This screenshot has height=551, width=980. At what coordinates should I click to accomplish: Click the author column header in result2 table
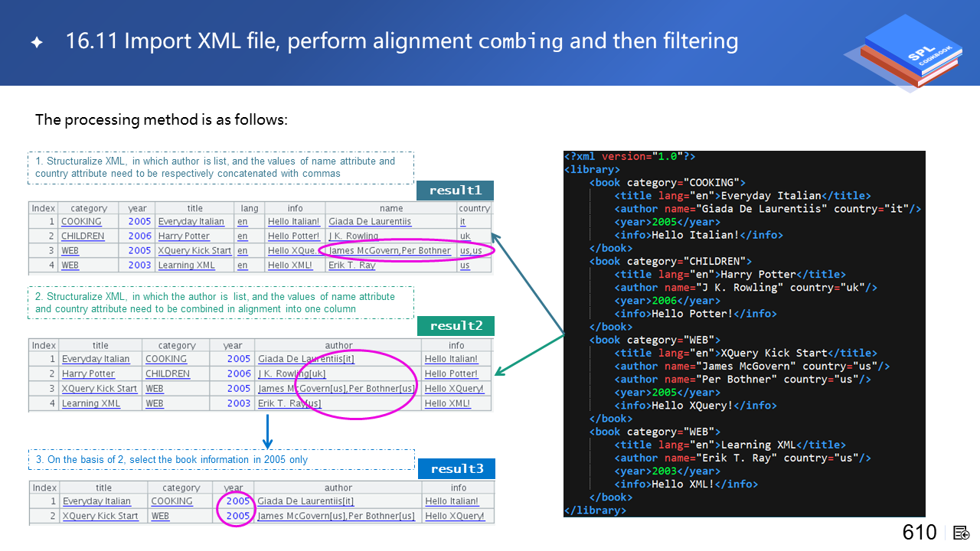click(x=338, y=345)
